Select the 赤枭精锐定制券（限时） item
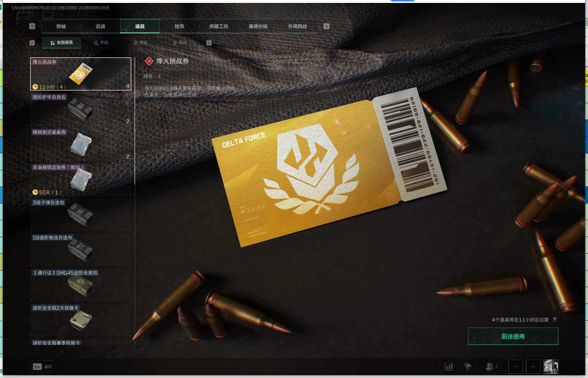 click(81, 180)
